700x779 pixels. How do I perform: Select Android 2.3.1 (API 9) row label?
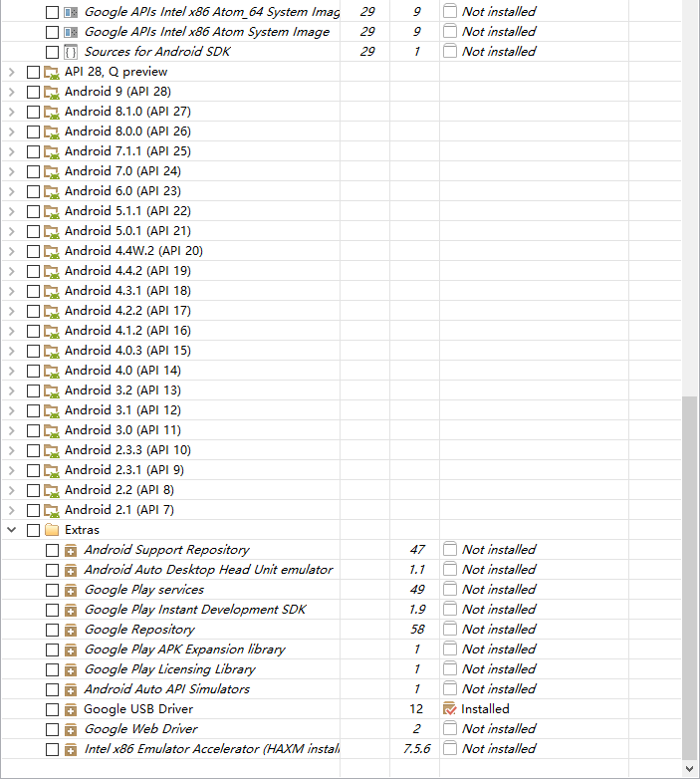click(x=124, y=470)
